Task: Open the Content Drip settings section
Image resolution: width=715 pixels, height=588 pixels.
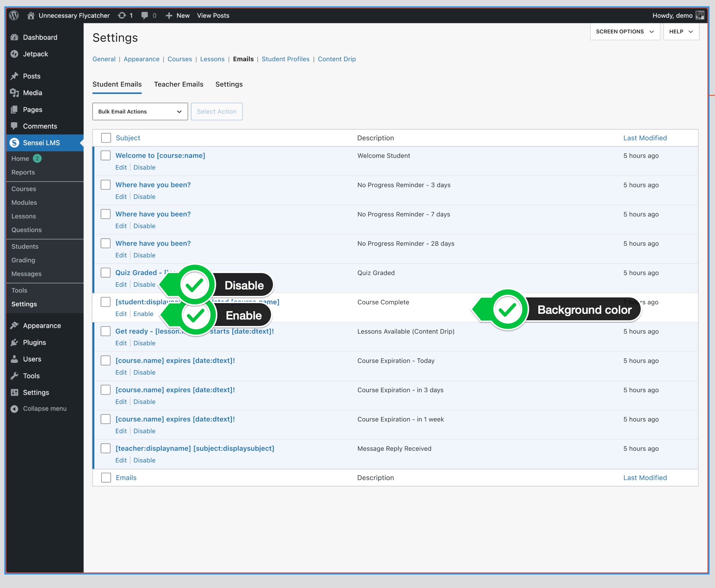Action: pyautogui.click(x=337, y=59)
